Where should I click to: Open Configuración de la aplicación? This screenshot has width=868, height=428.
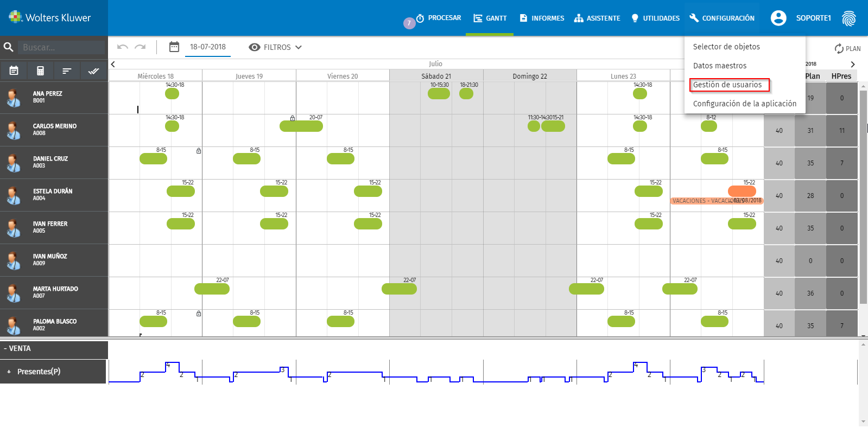pyautogui.click(x=745, y=104)
